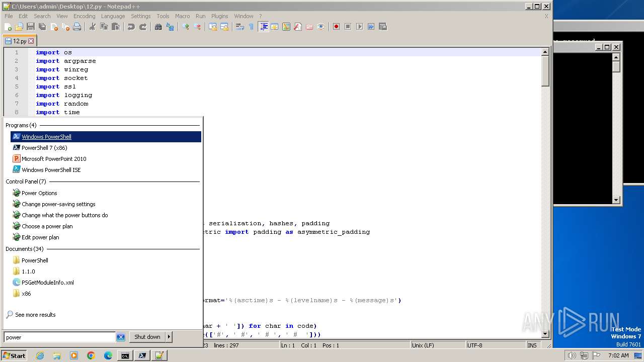This screenshot has width=644, height=362.
Task: Click the playback macro icon
Action: click(x=360, y=27)
